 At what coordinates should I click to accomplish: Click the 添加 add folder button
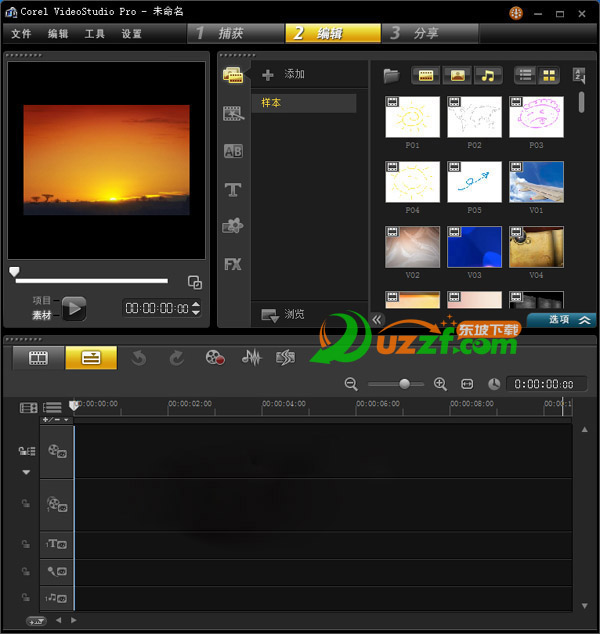click(284, 75)
